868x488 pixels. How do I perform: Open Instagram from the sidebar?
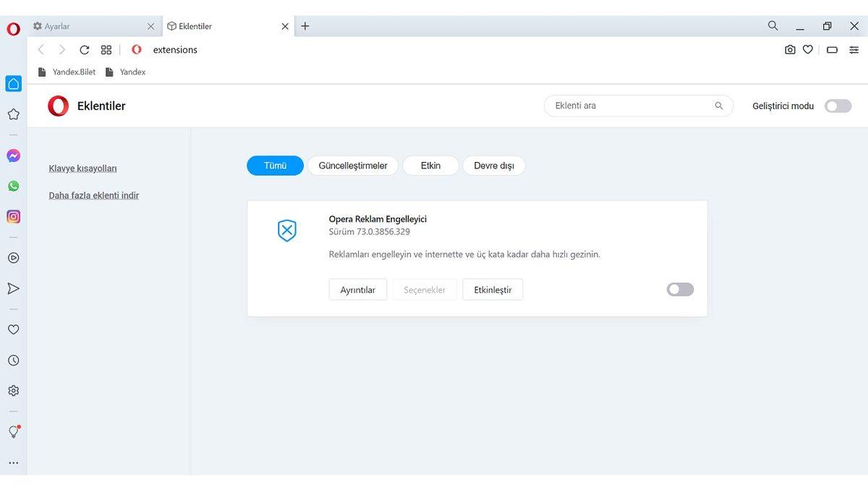tap(13, 216)
